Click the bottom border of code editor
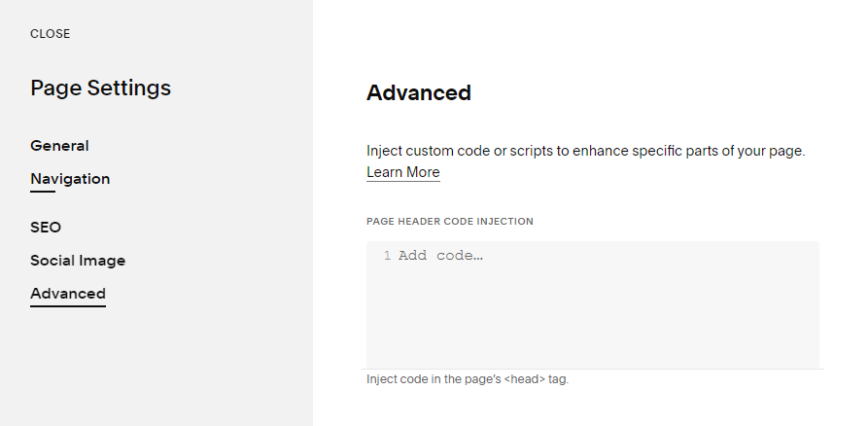This screenshot has width=868, height=426. 593,369
